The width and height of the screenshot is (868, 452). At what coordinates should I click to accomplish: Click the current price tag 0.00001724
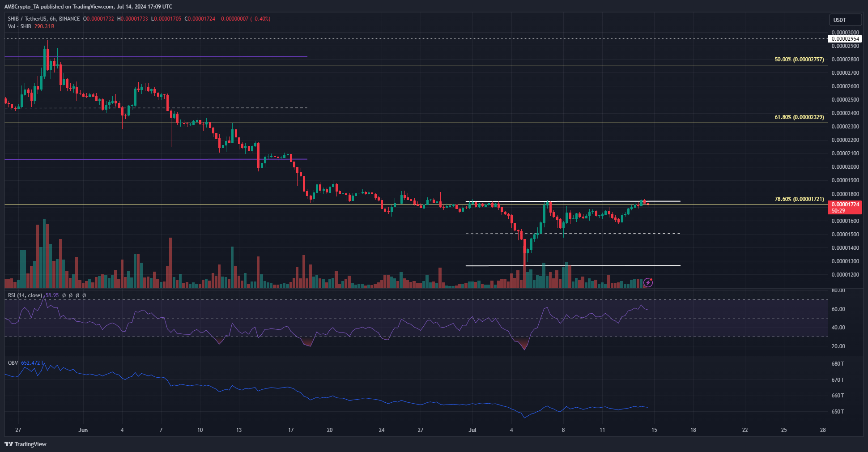pyautogui.click(x=845, y=207)
